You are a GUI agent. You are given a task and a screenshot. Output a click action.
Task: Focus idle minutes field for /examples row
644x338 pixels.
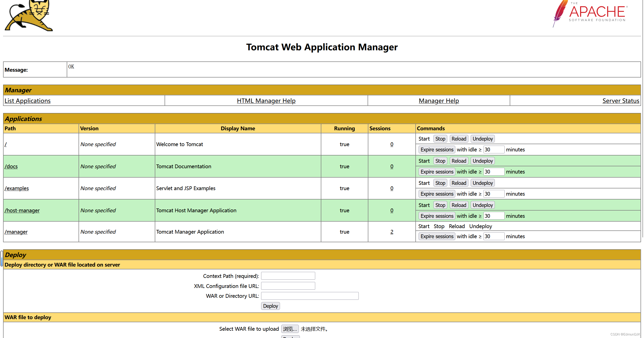[x=494, y=194]
